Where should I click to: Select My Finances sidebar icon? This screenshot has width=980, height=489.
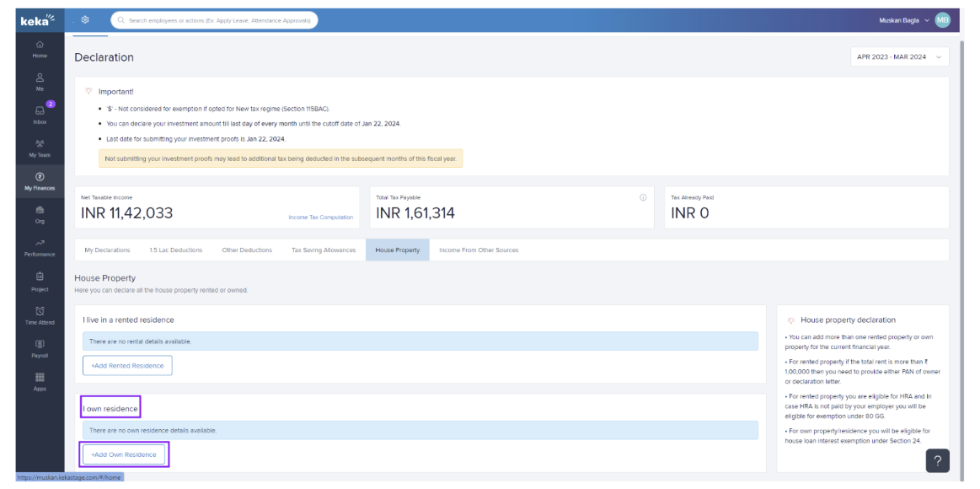[x=40, y=180]
